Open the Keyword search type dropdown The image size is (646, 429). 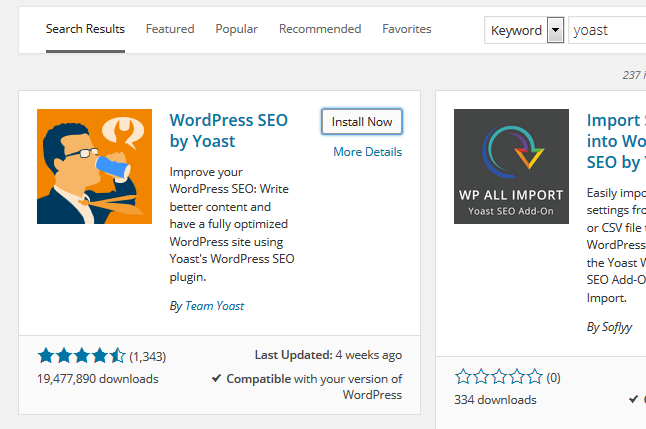tap(524, 30)
